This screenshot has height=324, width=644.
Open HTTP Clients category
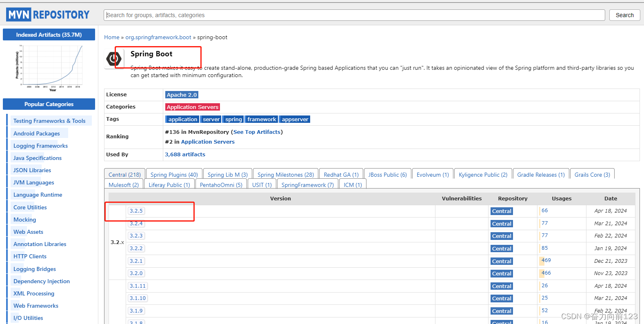(30, 256)
